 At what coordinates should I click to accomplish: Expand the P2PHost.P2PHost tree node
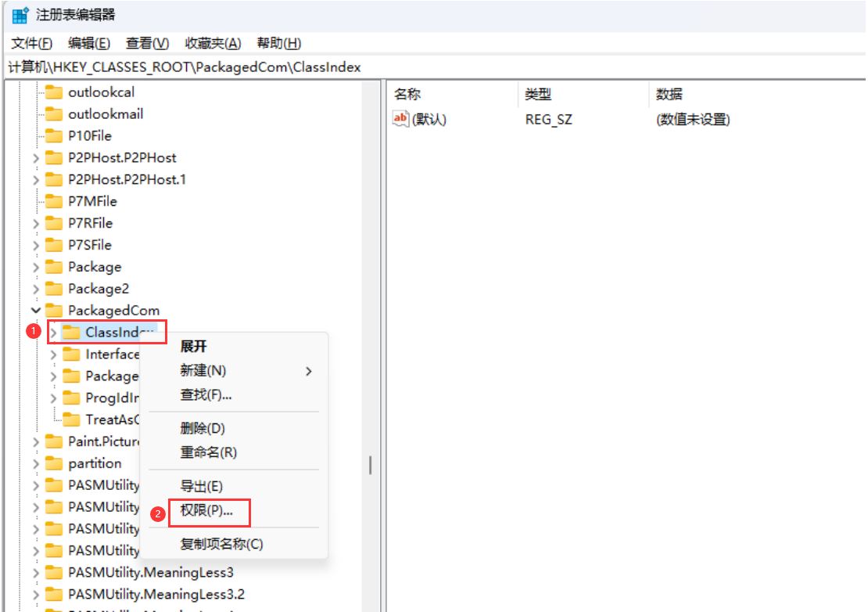click(x=35, y=157)
